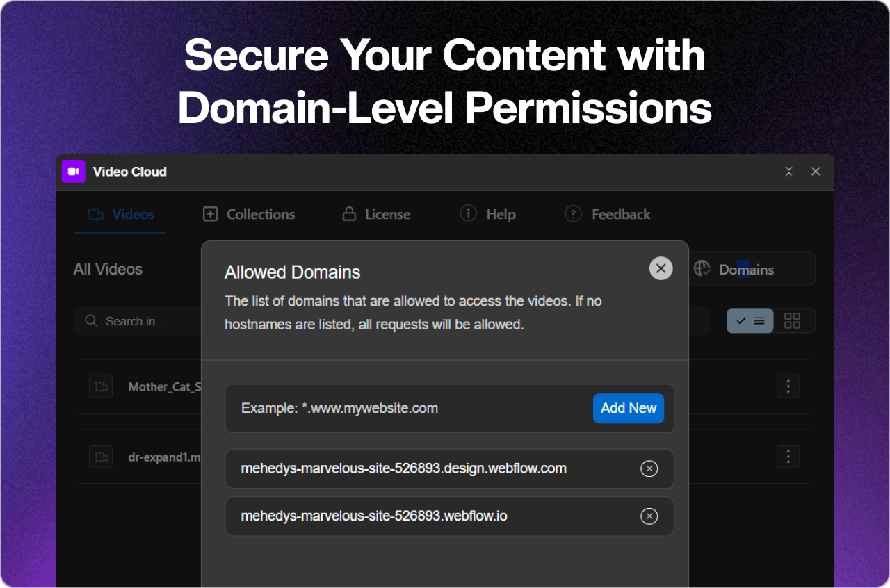The image size is (890, 588).
Task: Click the Add New button
Action: pos(628,408)
